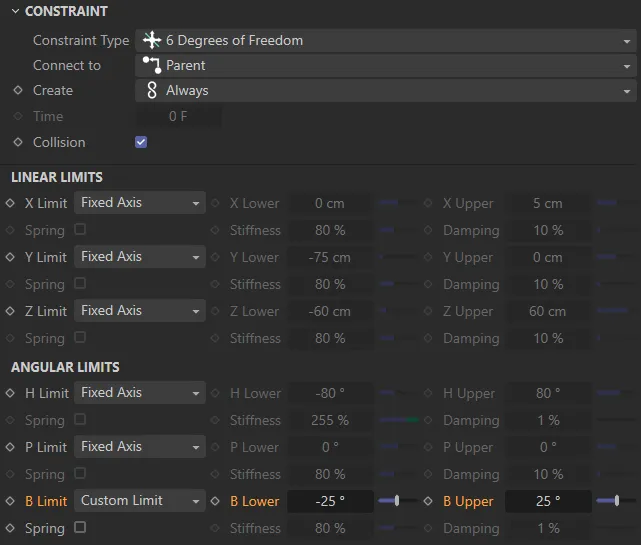Click the LINEAR LIMITS section heading
The height and width of the screenshot is (545, 641).
(x=57, y=177)
